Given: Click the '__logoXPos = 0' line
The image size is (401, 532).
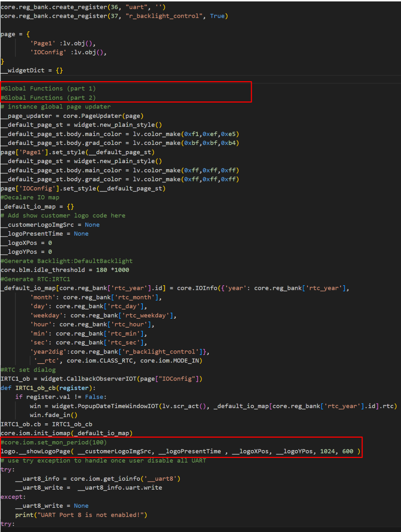Looking at the screenshot, I should coord(26,243).
